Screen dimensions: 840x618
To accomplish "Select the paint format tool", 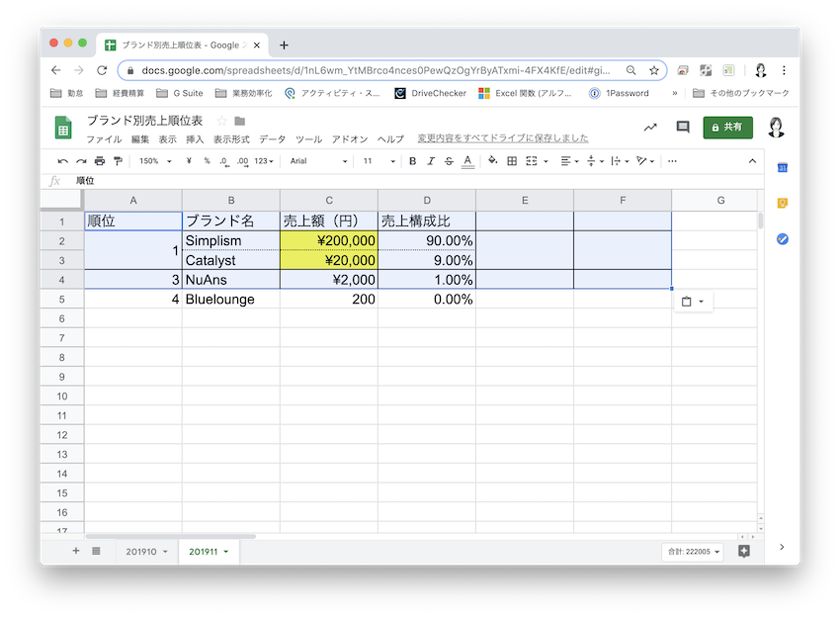I will coord(119,161).
